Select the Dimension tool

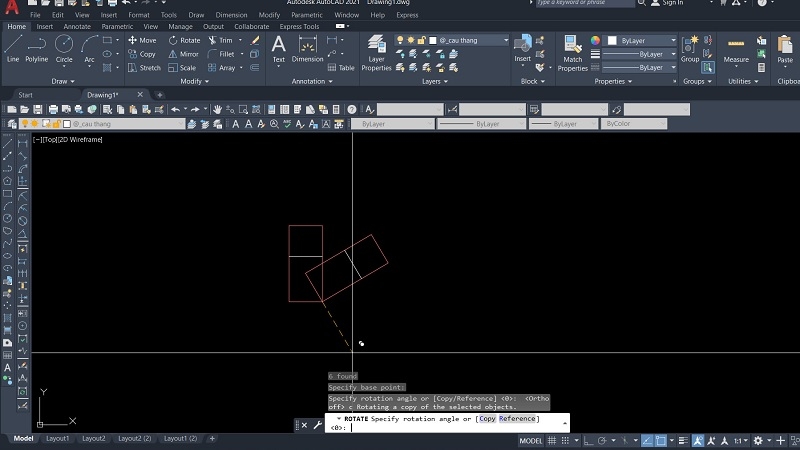tap(307, 49)
